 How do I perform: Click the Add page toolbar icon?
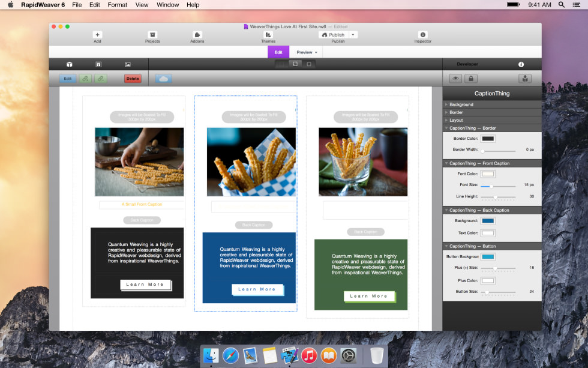point(97,35)
